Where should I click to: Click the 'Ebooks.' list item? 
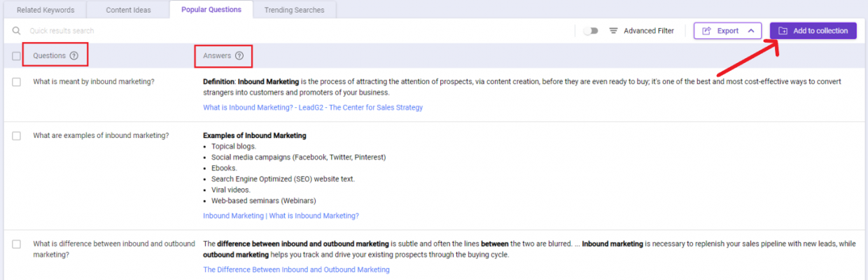(224, 168)
